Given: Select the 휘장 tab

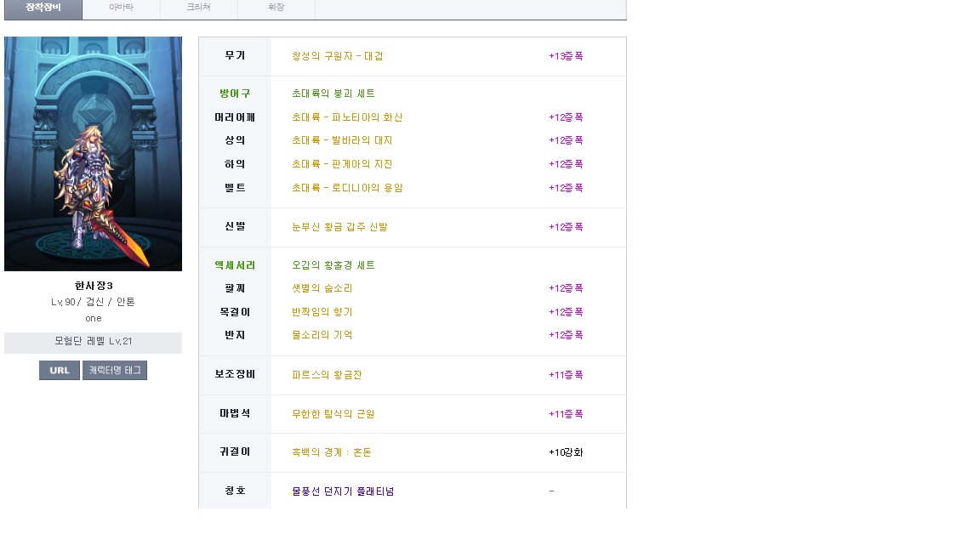Looking at the screenshot, I should (276, 8).
